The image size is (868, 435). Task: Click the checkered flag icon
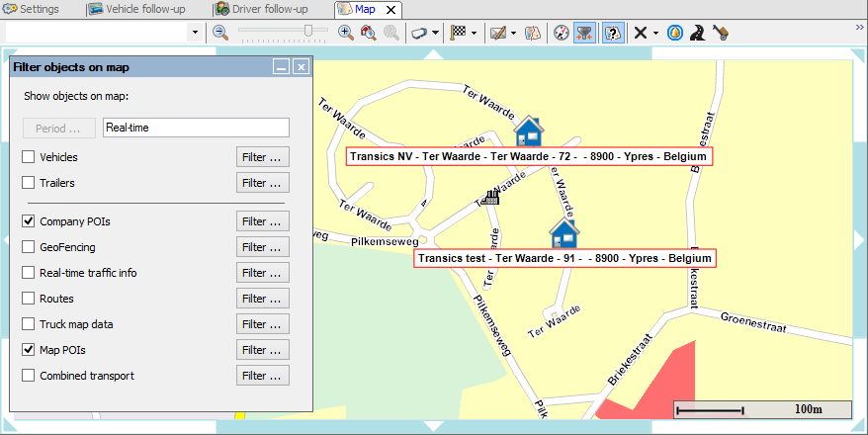[x=458, y=33]
